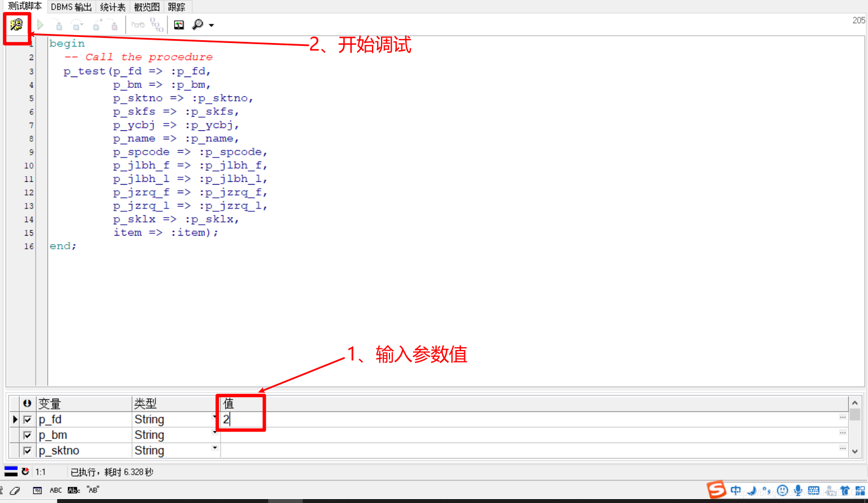Click the monitor screen icon on the toolbar
Image resolution: width=868 pixels, height=503 pixels.
point(179,25)
